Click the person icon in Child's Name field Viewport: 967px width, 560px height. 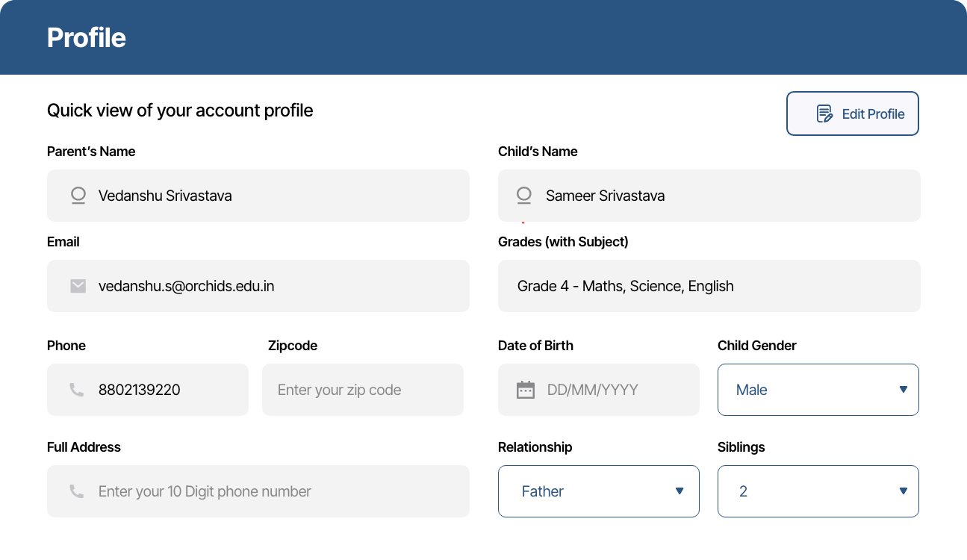click(524, 196)
